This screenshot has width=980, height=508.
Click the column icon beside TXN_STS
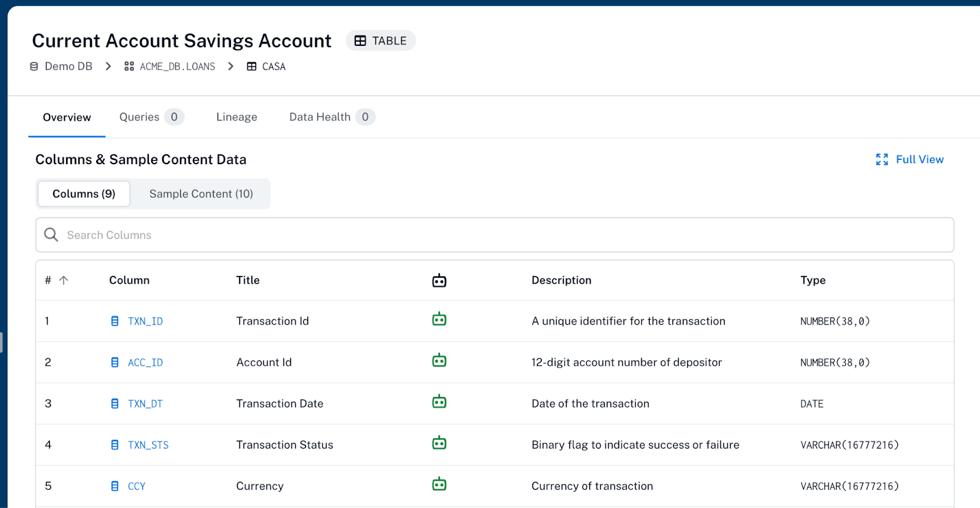(115, 445)
